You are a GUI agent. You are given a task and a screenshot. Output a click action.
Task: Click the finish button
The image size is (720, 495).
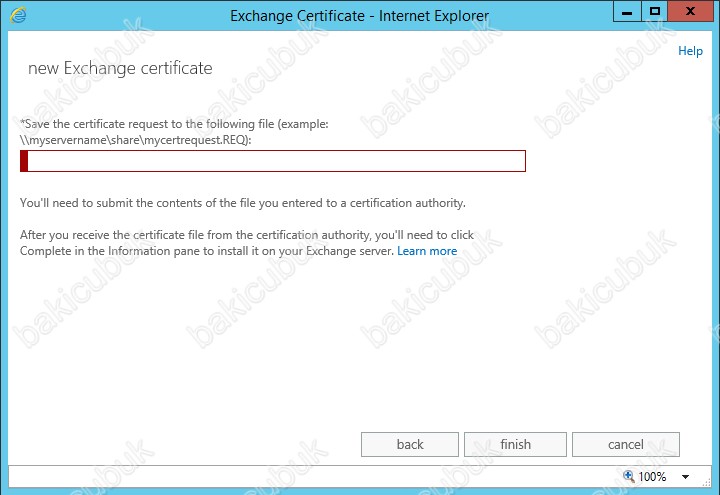point(515,444)
